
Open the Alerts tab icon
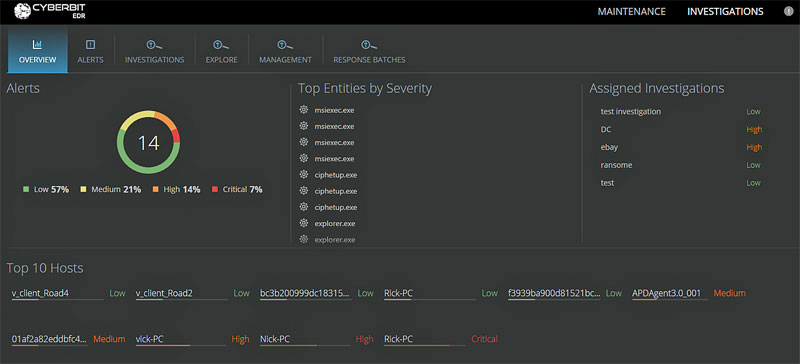click(x=90, y=45)
